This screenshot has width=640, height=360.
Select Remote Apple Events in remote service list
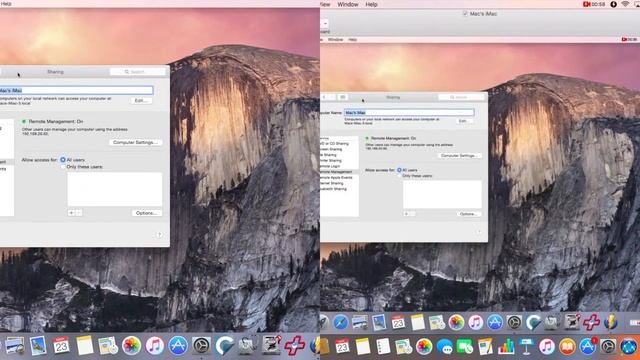[337, 178]
